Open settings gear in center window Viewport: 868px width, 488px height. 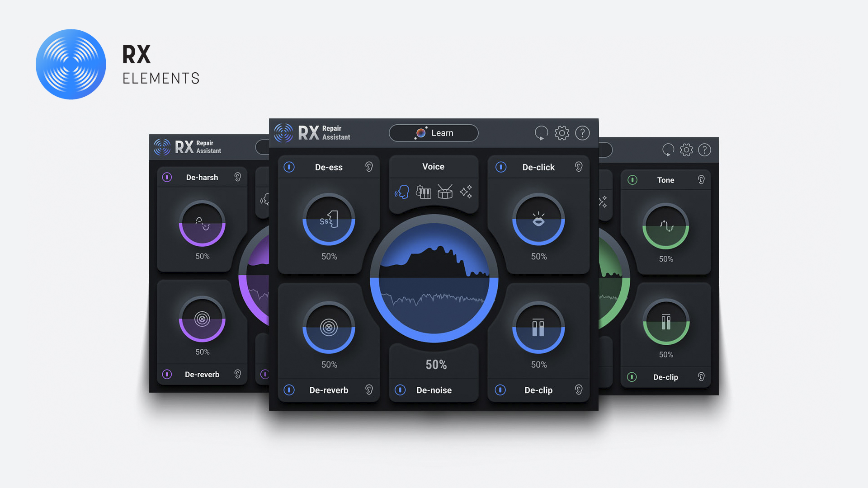pyautogui.click(x=562, y=133)
